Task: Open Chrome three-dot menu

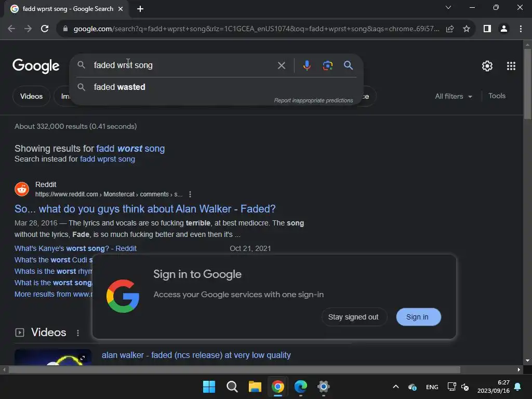Action: coord(521,29)
